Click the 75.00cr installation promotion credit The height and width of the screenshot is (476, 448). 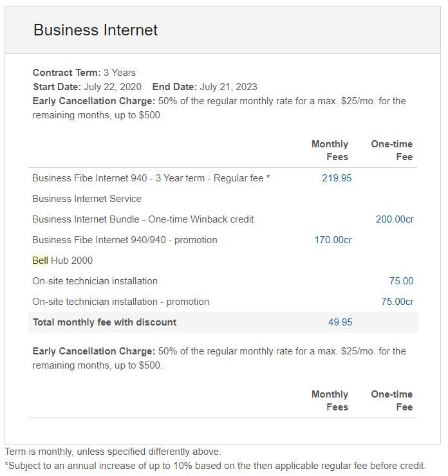397,302
